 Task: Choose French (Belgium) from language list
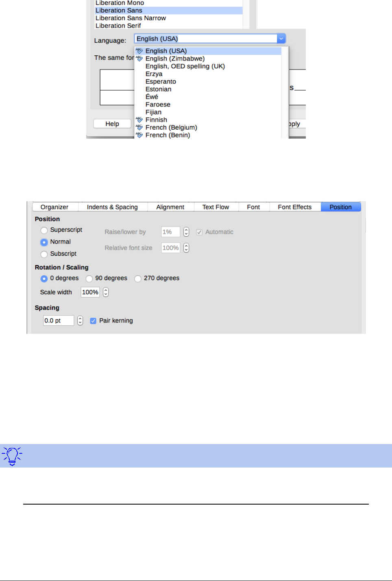(x=208, y=127)
